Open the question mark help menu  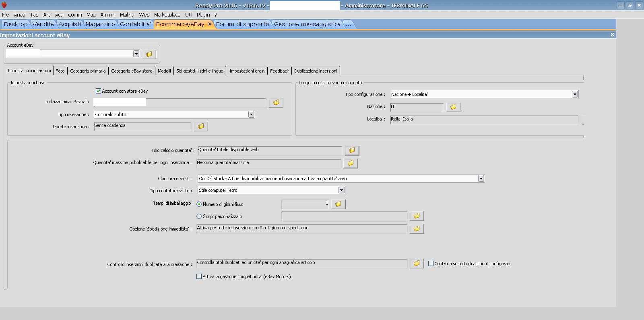point(216,15)
